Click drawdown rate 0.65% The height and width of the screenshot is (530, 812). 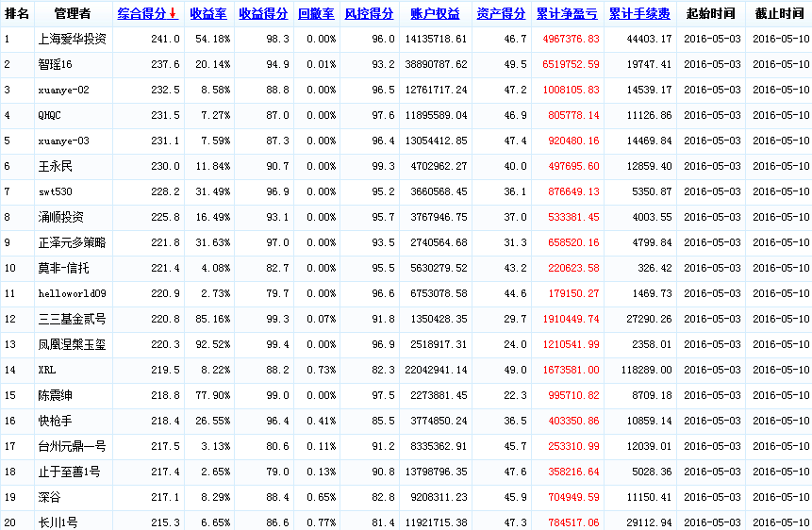coord(321,497)
